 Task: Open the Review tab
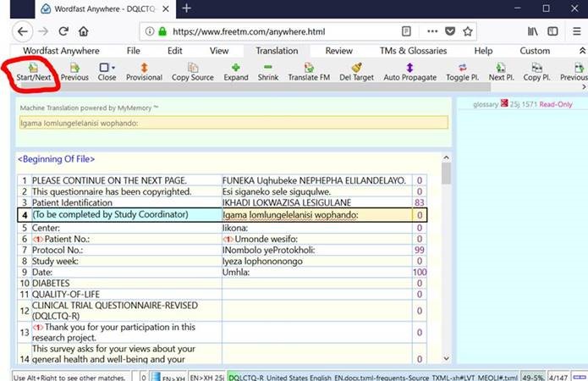click(x=338, y=51)
